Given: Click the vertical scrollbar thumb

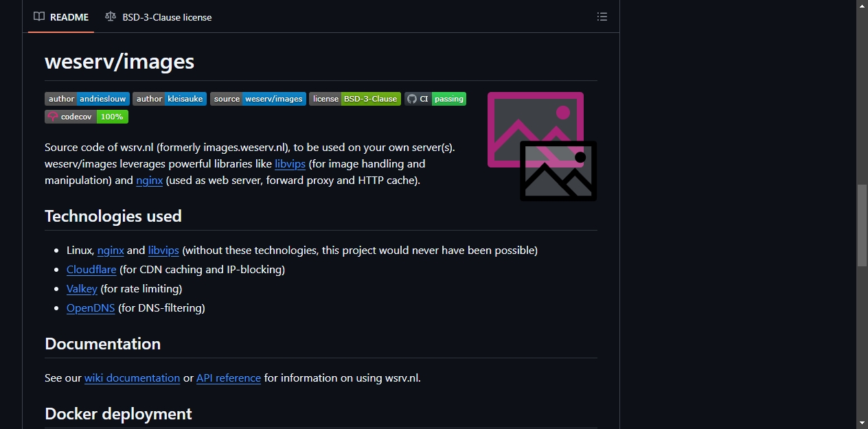Looking at the screenshot, I should (862, 225).
